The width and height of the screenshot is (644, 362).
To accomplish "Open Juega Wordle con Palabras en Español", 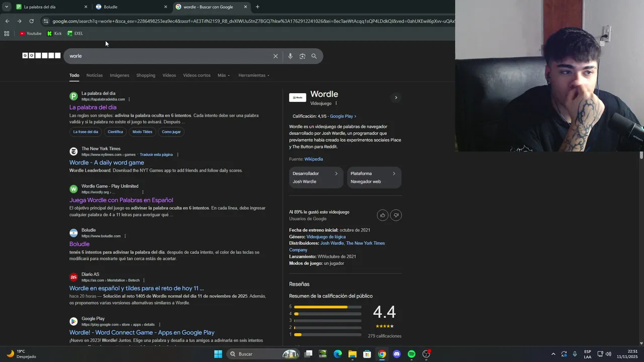I will click(121, 200).
